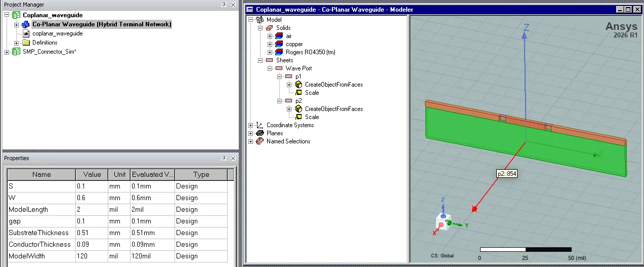Collapse the Model node
644x267 pixels.
251,20
